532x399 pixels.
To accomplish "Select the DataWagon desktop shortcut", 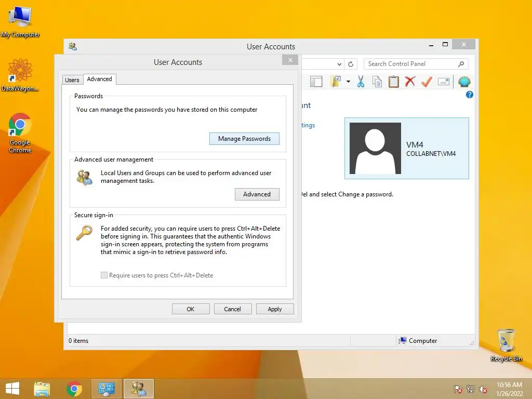I will click(20, 75).
